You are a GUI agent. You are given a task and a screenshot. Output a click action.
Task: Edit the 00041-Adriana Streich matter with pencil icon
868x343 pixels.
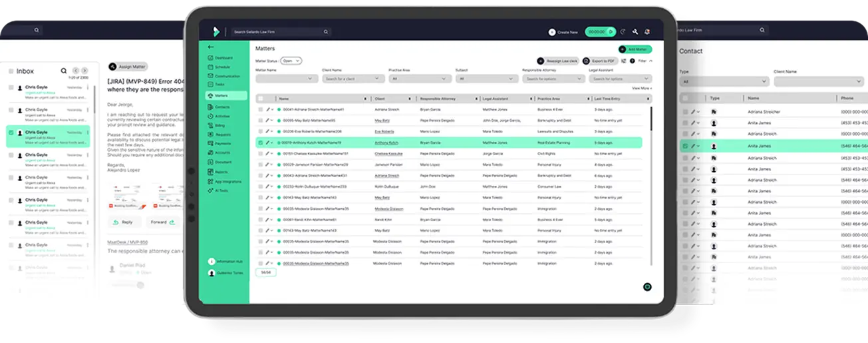(x=267, y=109)
